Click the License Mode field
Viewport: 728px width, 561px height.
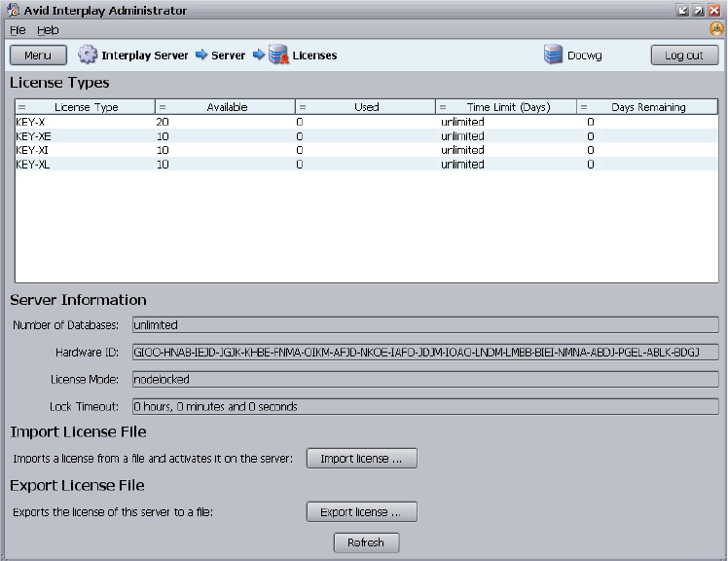click(x=425, y=379)
